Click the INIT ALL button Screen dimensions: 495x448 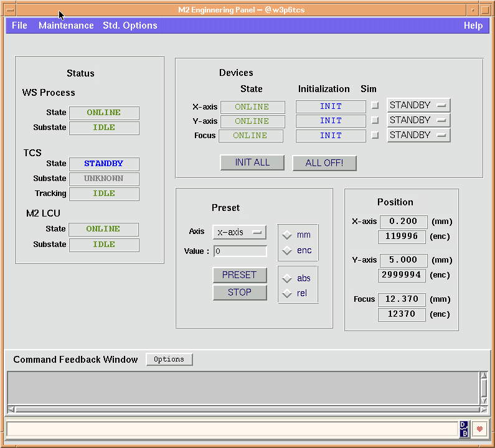[252, 162]
